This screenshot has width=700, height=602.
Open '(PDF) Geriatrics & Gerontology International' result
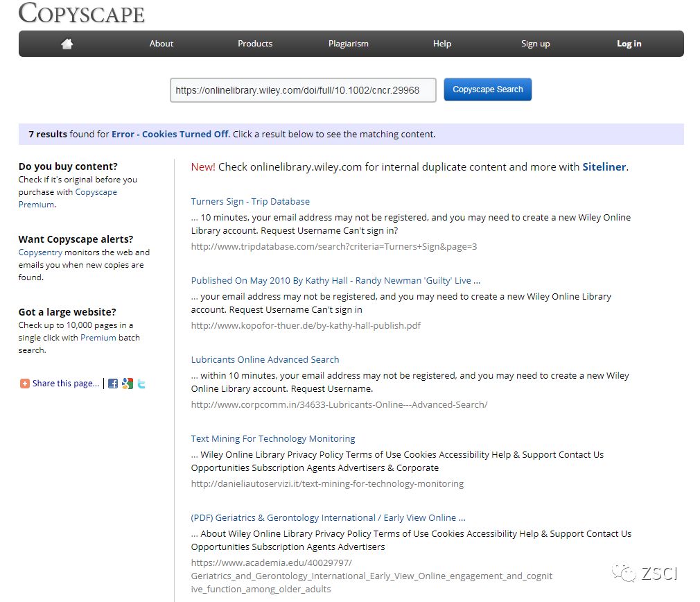click(328, 517)
